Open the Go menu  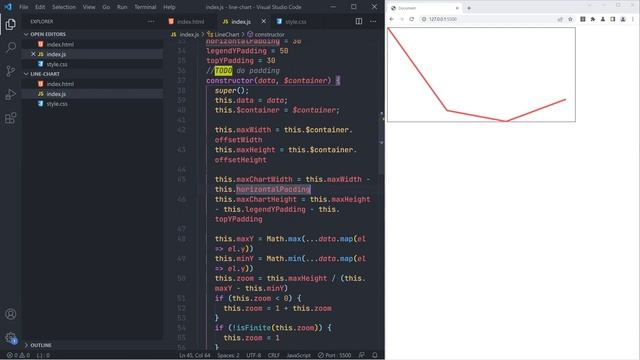106,7
